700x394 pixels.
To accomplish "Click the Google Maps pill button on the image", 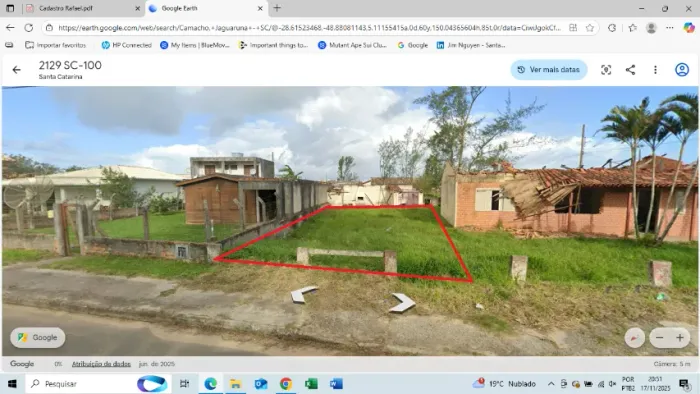I will pos(38,337).
